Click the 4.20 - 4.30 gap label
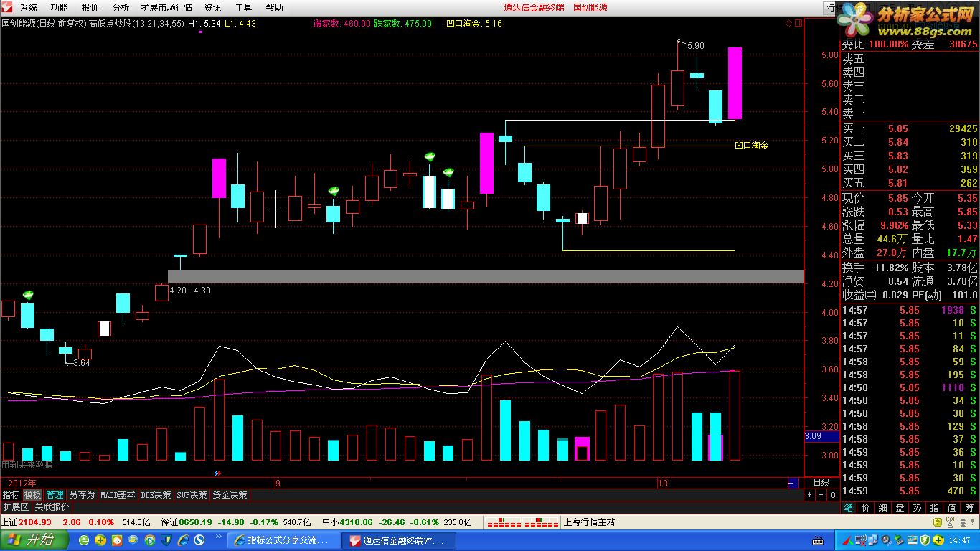The image size is (980, 551). pyautogui.click(x=190, y=291)
